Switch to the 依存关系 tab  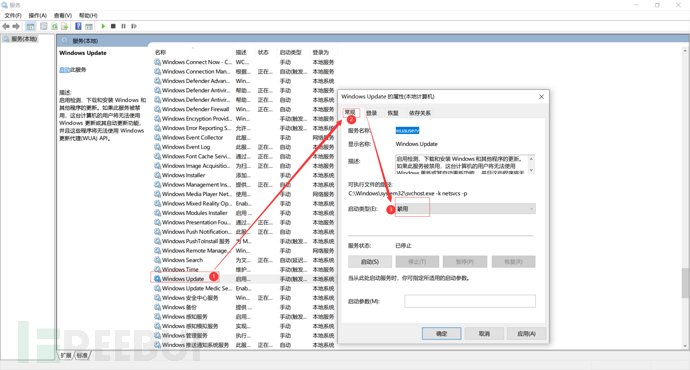tap(419, 113)
